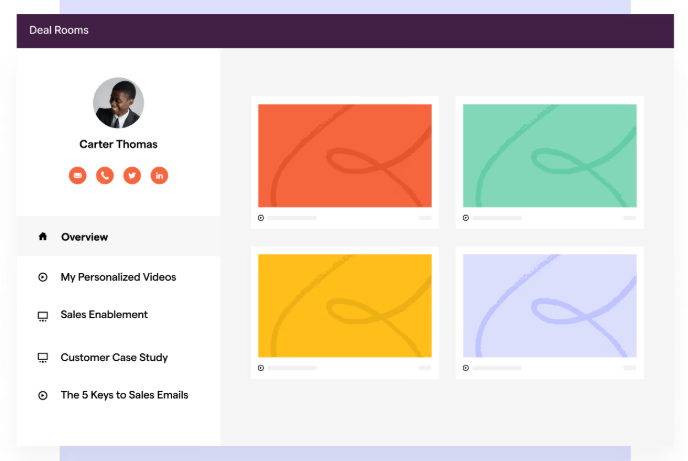Viewport: 688px width, 461px height.
Task: Open the Twitter icon in profile
Action: 132,175
